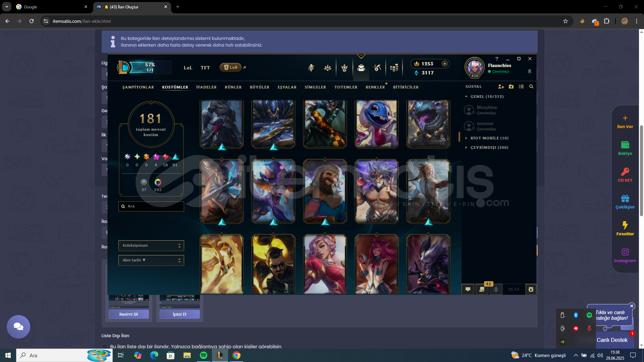Switch to the EŞYALAR tab
644x362 pixels.
[x=287, y=87]
